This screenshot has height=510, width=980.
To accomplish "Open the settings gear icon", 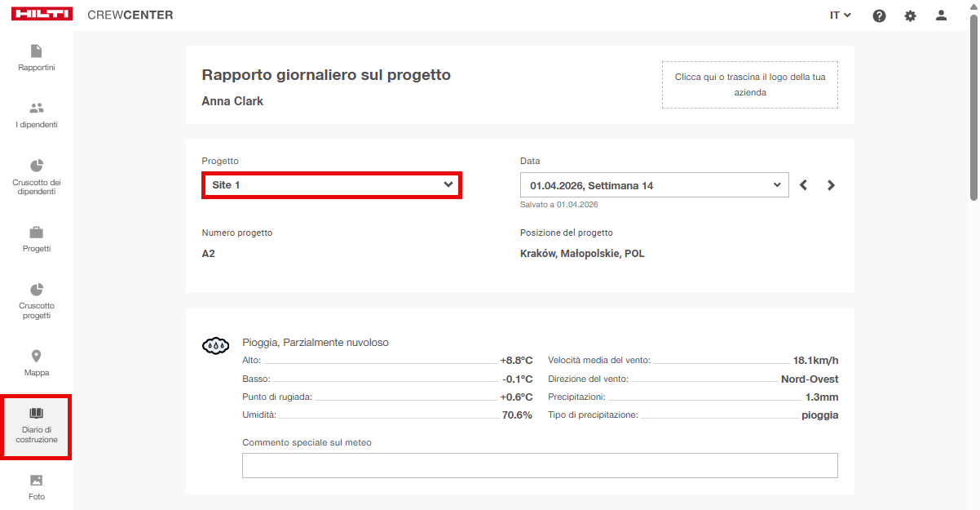I will [910, 16].
